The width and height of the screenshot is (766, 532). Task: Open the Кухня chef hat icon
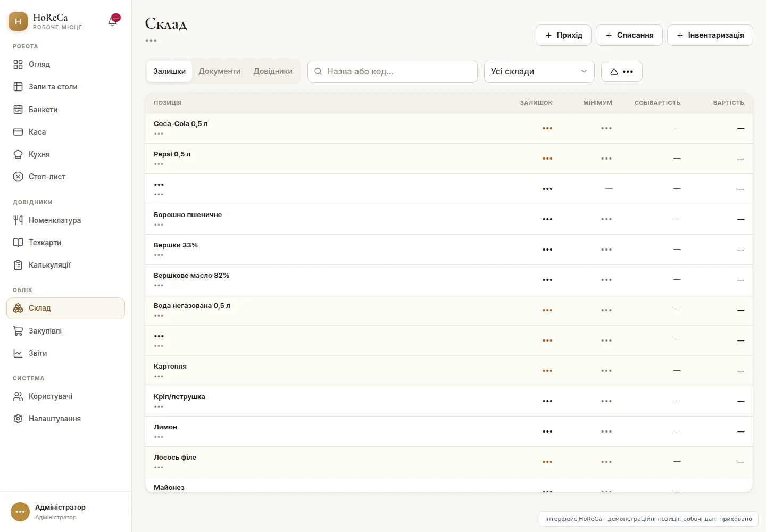tap(18, 154)
